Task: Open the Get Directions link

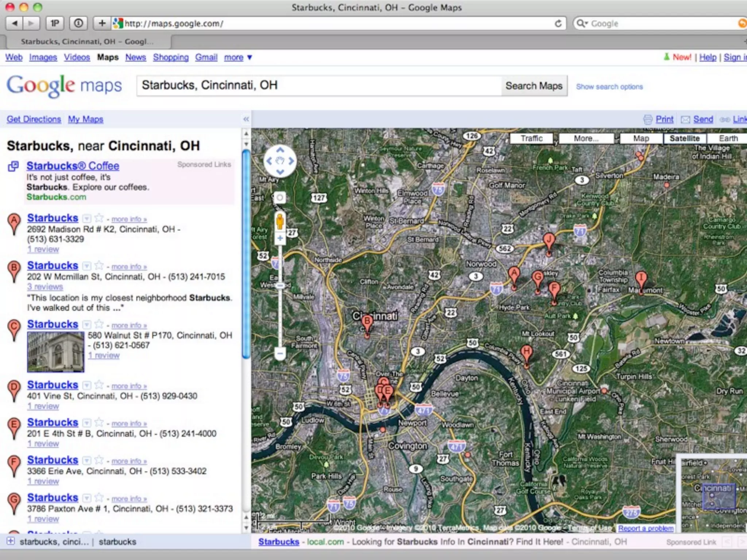Action: 34,119
